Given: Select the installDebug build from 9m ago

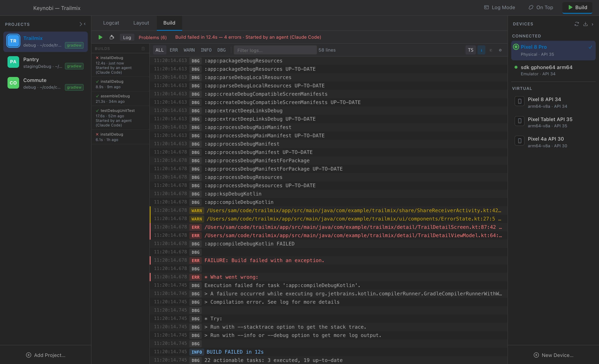Looking at the screenshot, I should pos(120,84).
